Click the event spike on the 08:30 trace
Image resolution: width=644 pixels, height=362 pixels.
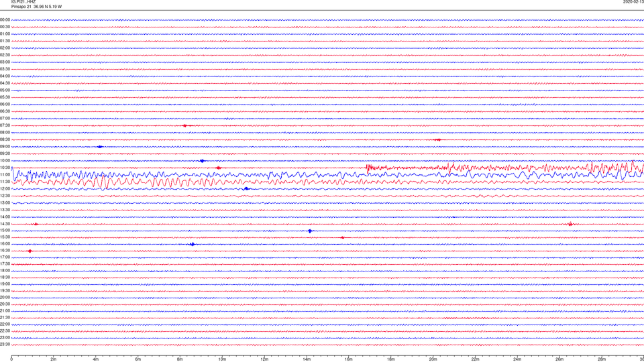coord(438,139)
